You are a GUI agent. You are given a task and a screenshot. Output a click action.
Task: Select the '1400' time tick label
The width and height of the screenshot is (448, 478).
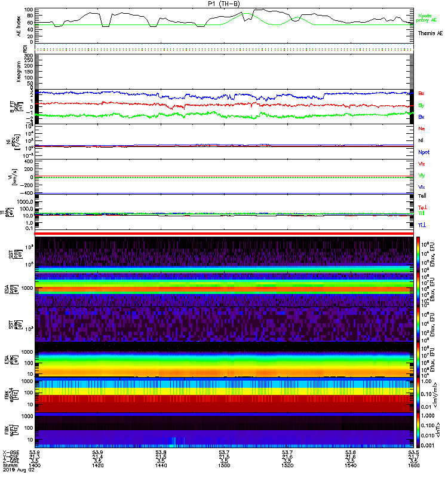click(35, 465)
